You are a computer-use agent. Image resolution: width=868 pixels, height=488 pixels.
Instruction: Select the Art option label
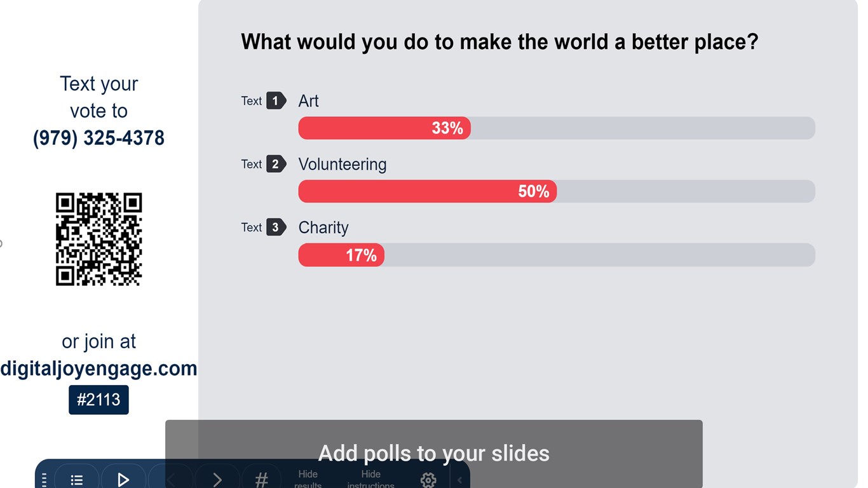pos(308,101)
